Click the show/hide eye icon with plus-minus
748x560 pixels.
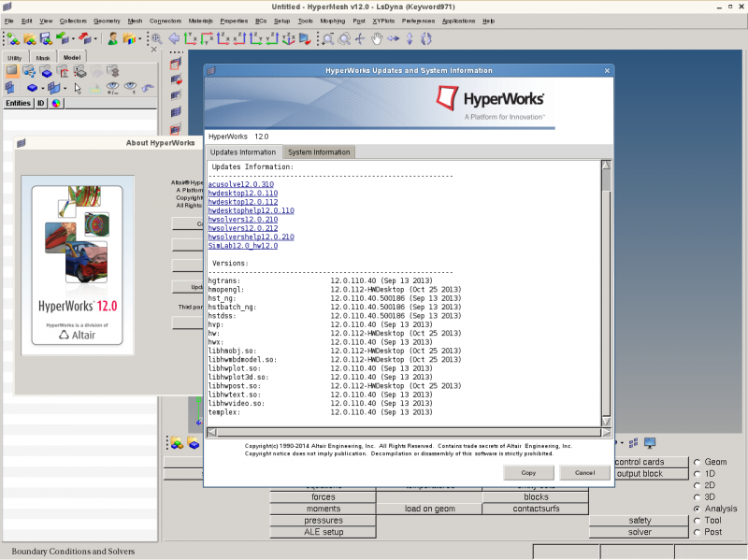coord(114,88)
